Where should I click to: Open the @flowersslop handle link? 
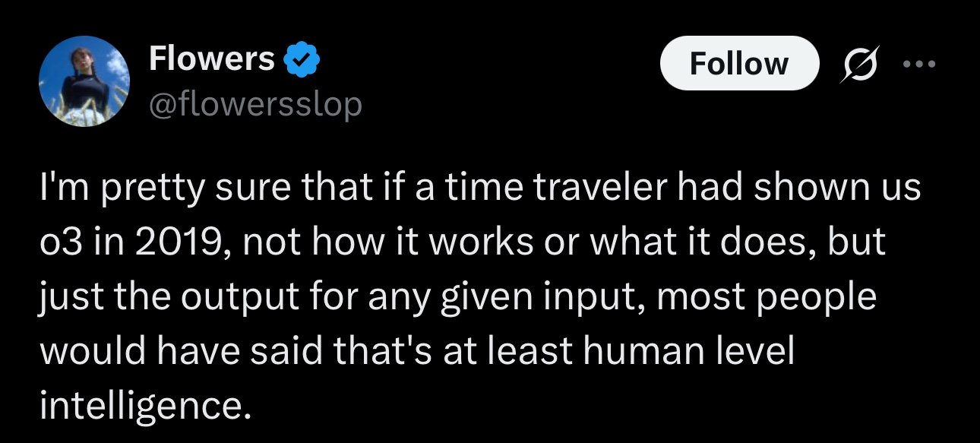tap(255, 105)
